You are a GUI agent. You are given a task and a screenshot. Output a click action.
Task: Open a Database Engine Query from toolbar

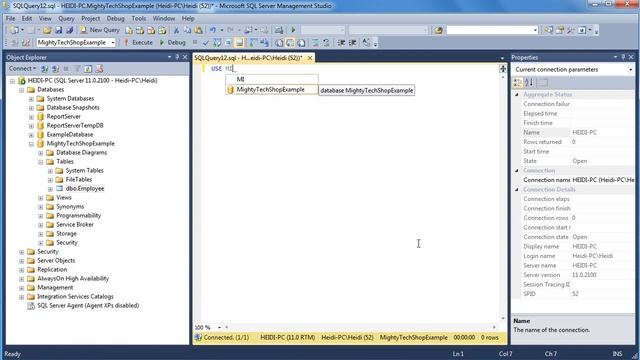(x=129, y=30)
